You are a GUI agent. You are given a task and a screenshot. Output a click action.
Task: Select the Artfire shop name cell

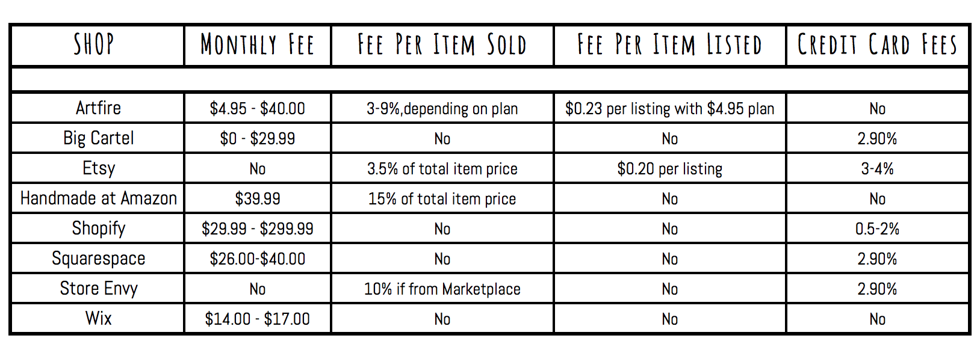(x=98, y=108)
